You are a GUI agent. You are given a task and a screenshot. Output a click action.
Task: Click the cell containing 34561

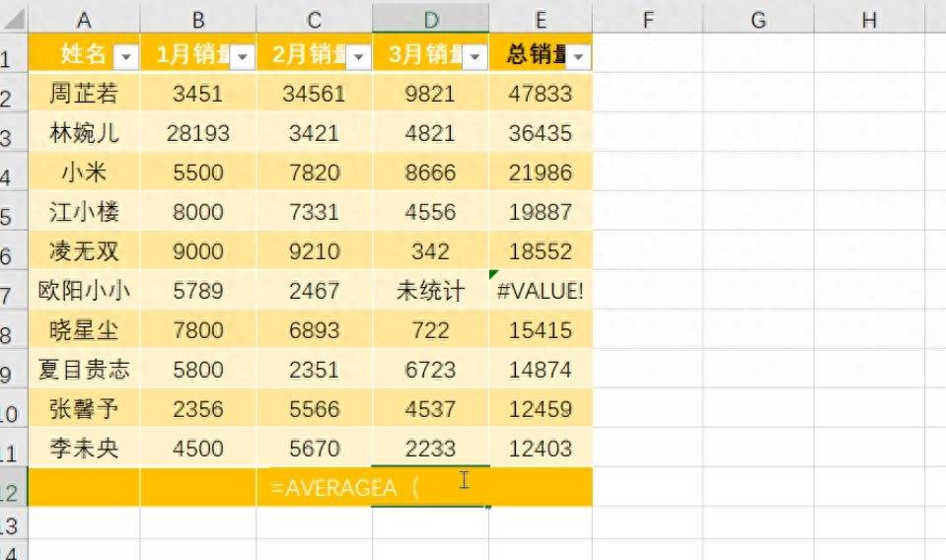[315, 94]
